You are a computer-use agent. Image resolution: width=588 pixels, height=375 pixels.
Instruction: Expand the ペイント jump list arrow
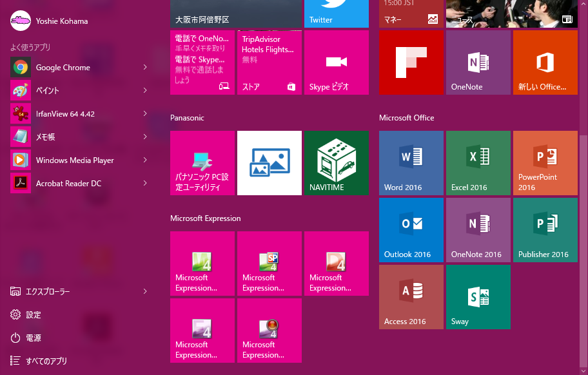click(x=145, y=91)
